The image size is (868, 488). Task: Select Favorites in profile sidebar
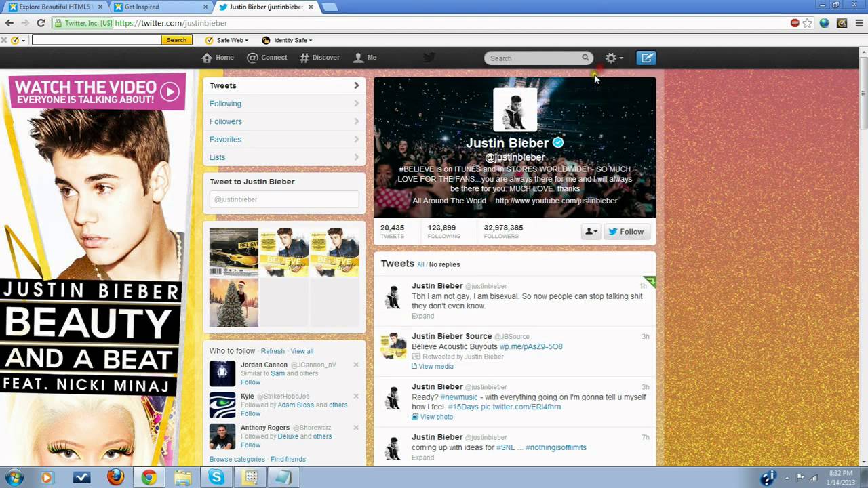tap(284, 139)
